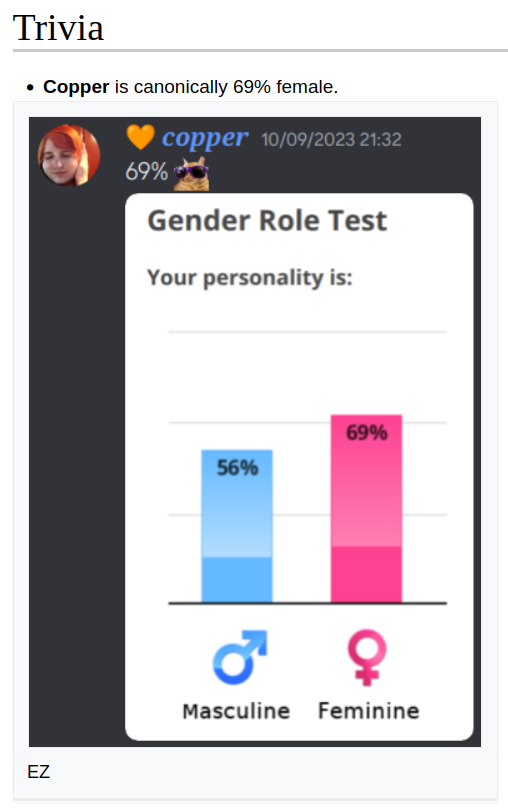Image resolution: width=508 pixels, height=808 pixels.
Task: Click the Trivia section heading
Action: pos(58,28)
